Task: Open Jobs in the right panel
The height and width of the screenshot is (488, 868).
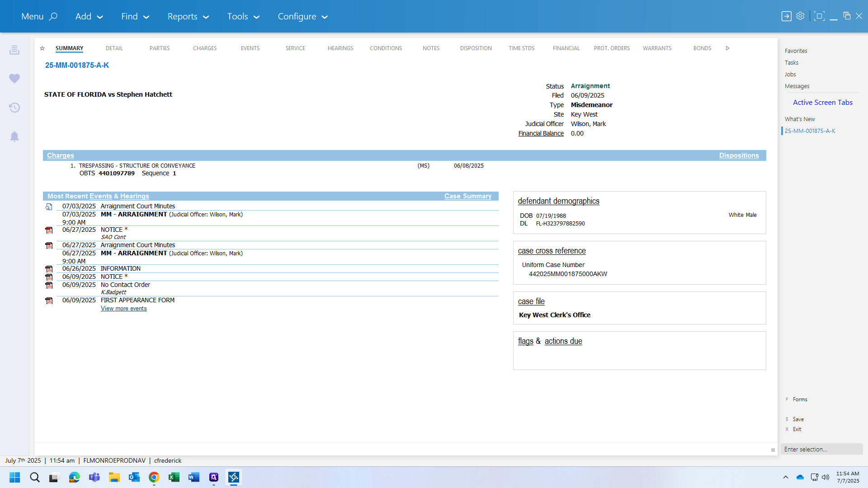Action: pyautogui.click(x=790, y=75)
